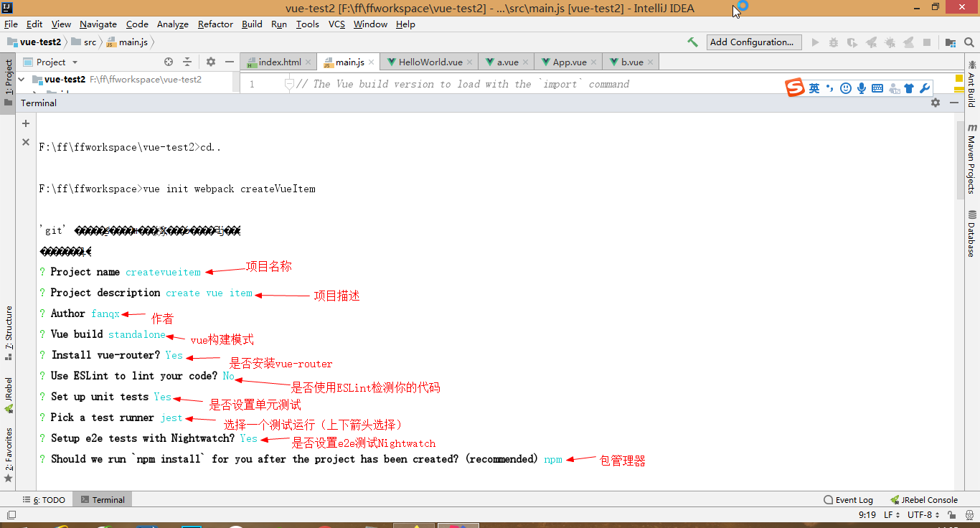Click the 9:19 cursor position indicator
The width and height of the screenshot is (980, 528).
867,515
